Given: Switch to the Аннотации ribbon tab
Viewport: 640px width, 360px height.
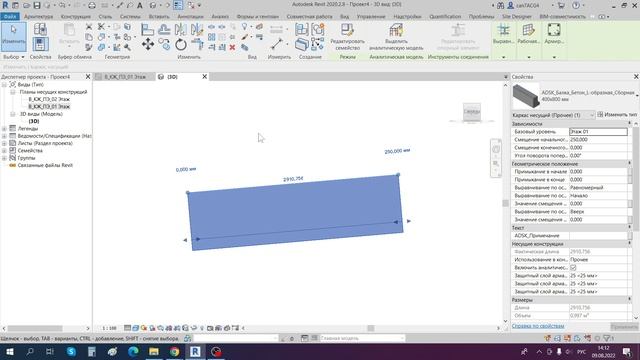Looking at the screenshot, I should pyautogui.click(x=190, y=16).
